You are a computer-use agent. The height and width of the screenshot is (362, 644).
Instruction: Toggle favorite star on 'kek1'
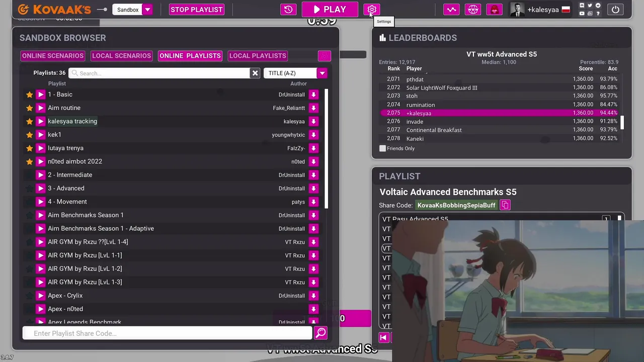point(29,135)
